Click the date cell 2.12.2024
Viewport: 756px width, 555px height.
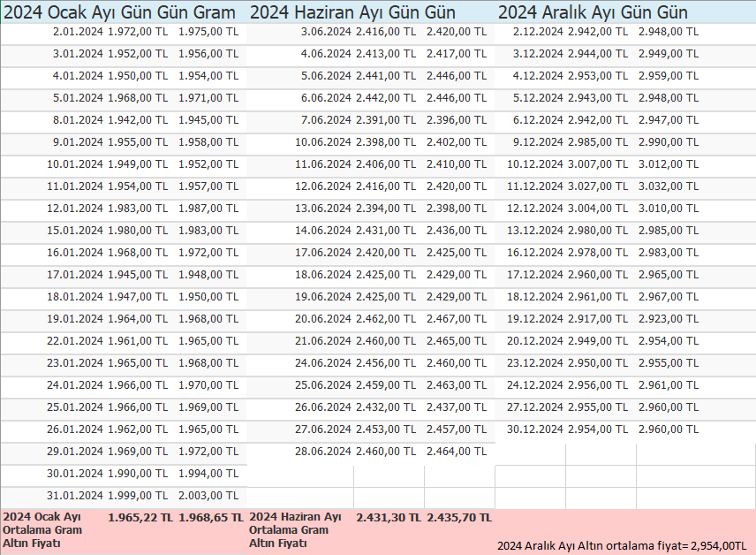[538, 32]
